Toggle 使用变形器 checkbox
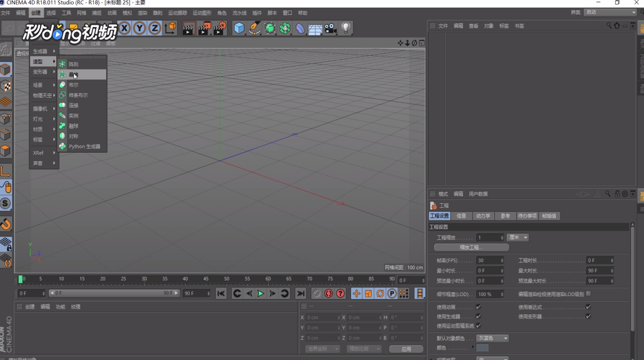 click(588, 316)
